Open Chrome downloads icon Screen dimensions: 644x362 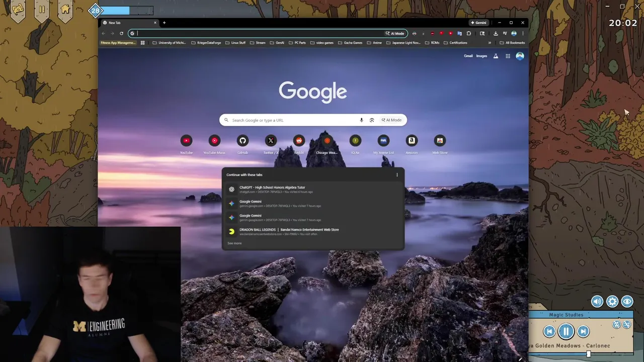click(x=496, y=33)
